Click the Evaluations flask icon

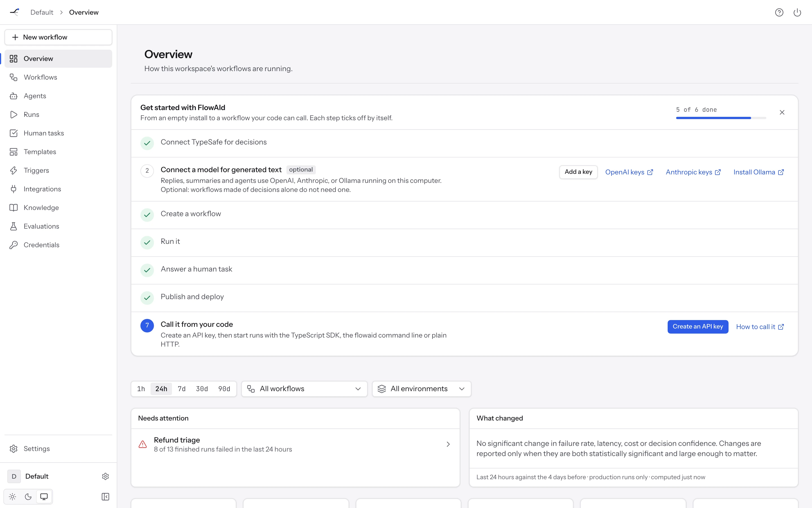tap(14, 226)
